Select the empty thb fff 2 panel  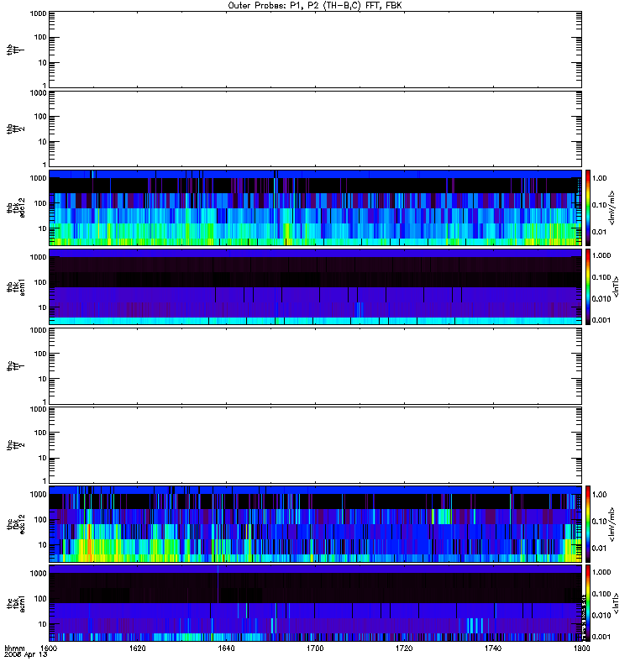[316, 129]
